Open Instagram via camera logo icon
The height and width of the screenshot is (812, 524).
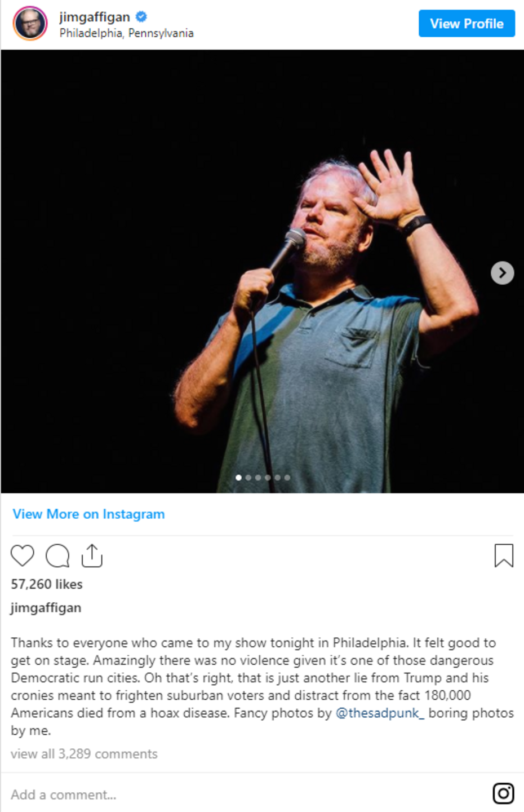pyautogui.click(x=503, y=793)
